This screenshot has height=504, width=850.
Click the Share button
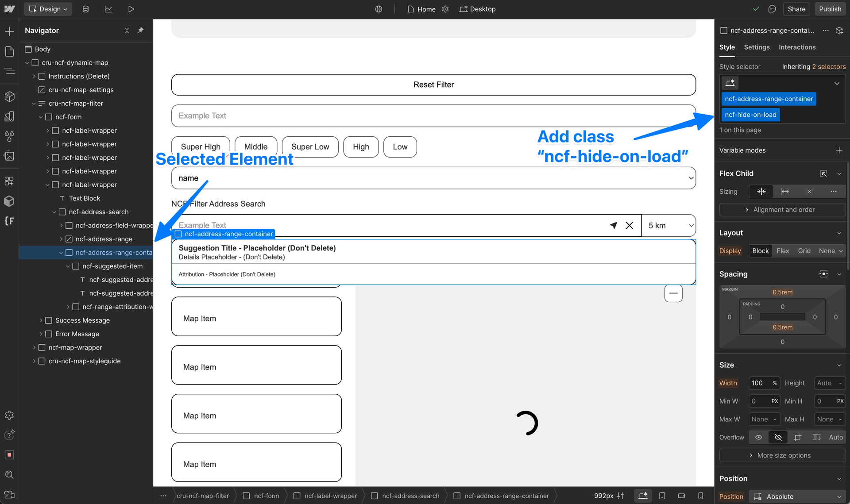coord(796,9)
